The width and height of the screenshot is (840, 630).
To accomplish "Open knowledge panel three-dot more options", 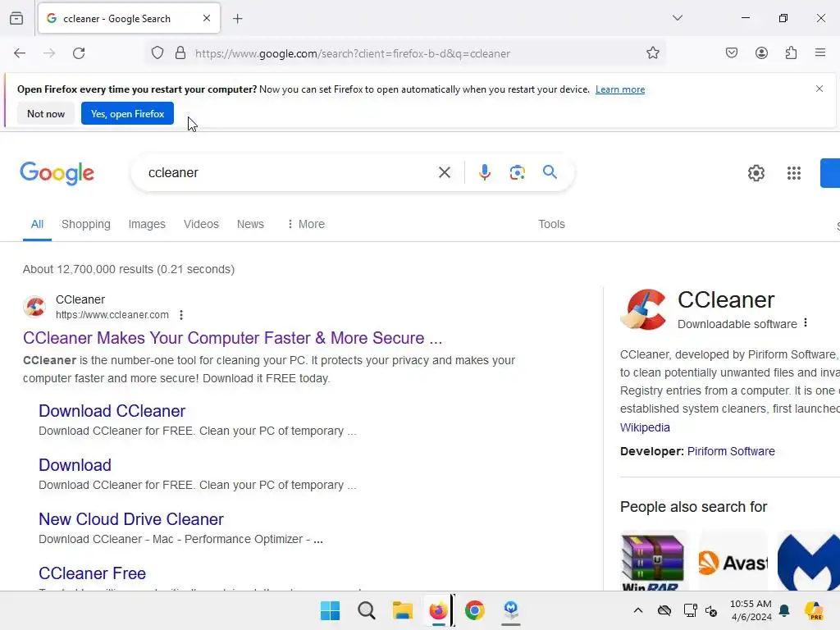I will tap(806, 323).
